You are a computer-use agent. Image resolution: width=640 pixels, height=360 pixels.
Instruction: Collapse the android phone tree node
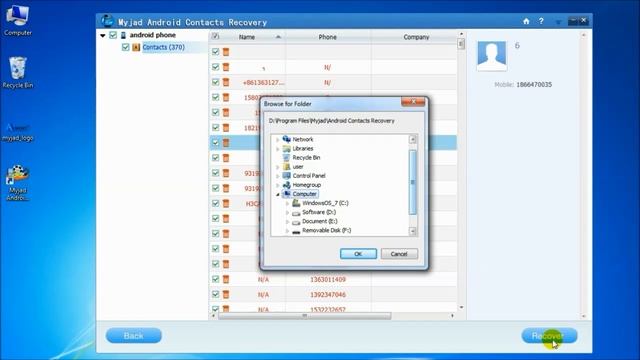pos(102,36)
